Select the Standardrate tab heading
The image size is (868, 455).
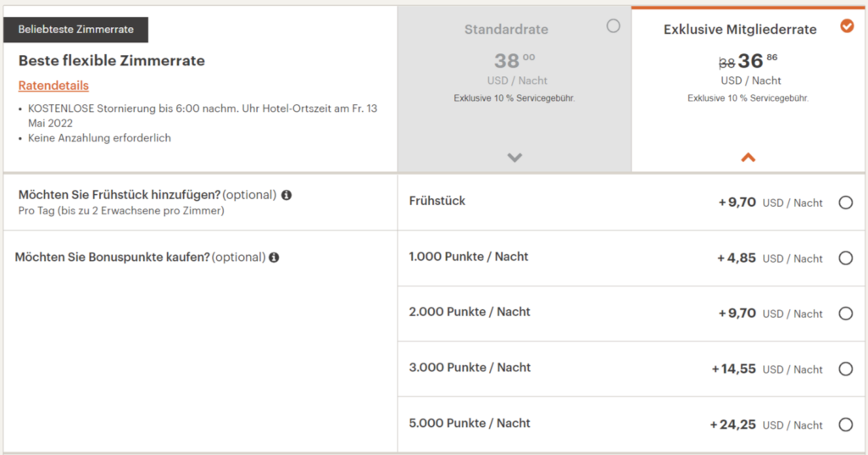coord(506,30)
